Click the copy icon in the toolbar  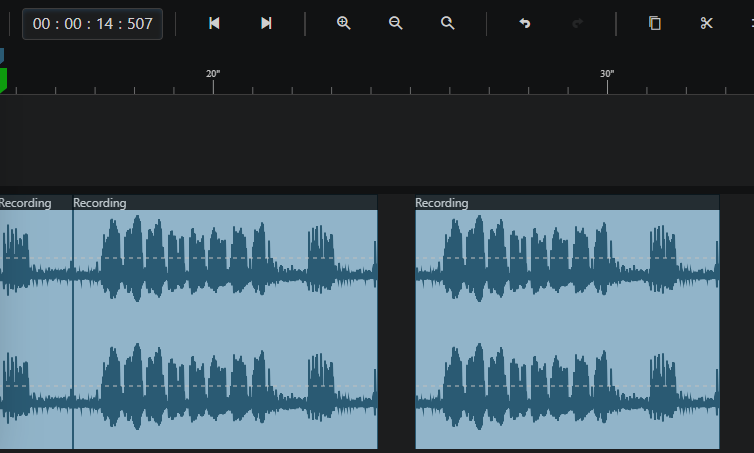(x=654, y=23)
